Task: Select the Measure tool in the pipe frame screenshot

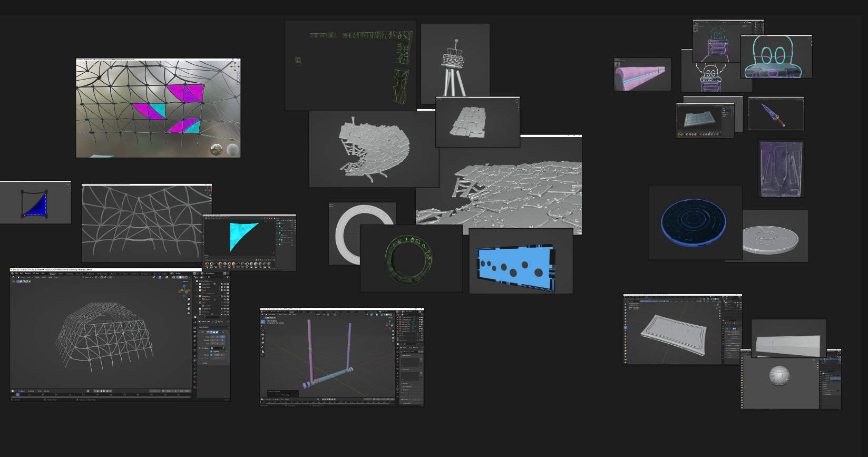Action: click(x=263, y=351)
